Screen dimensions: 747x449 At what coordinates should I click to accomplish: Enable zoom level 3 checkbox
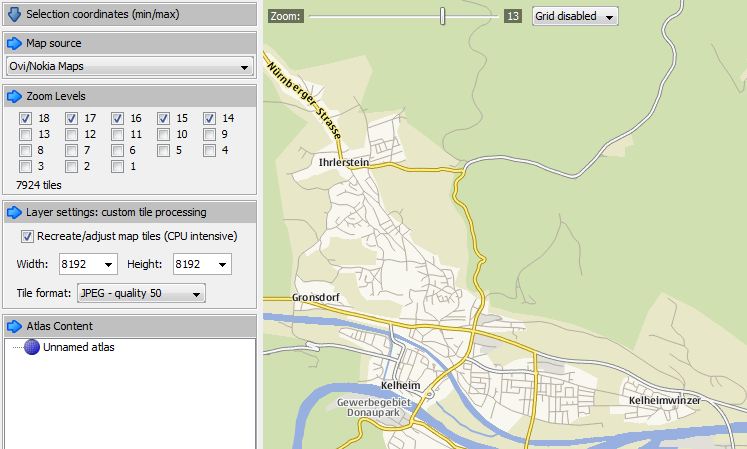(26, 166)
